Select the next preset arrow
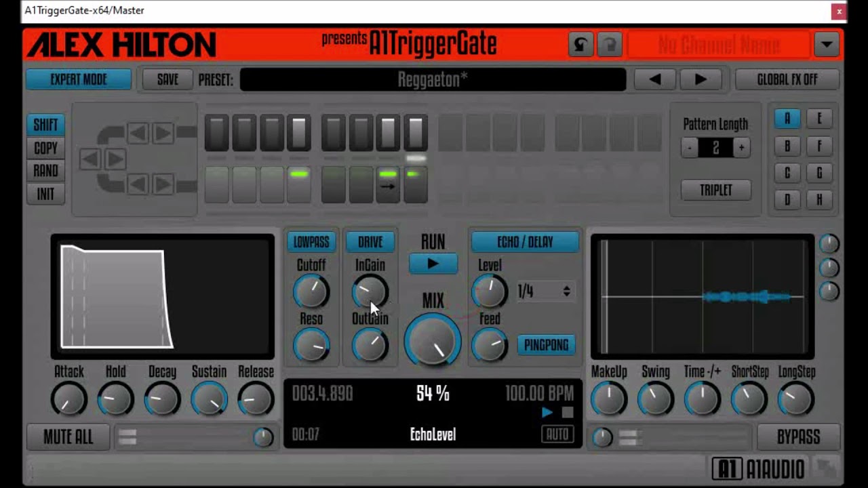Viewport: 868px width, 488px height. click(701, 79)
